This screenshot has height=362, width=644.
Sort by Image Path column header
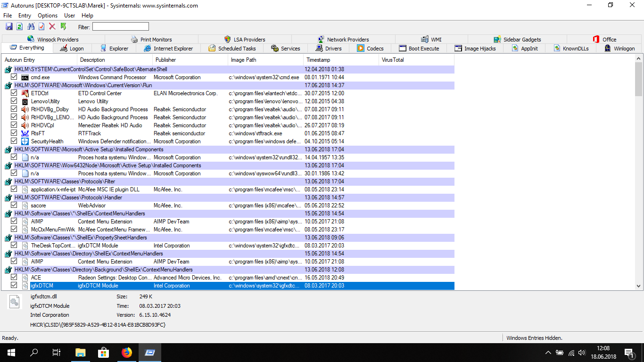266,60
